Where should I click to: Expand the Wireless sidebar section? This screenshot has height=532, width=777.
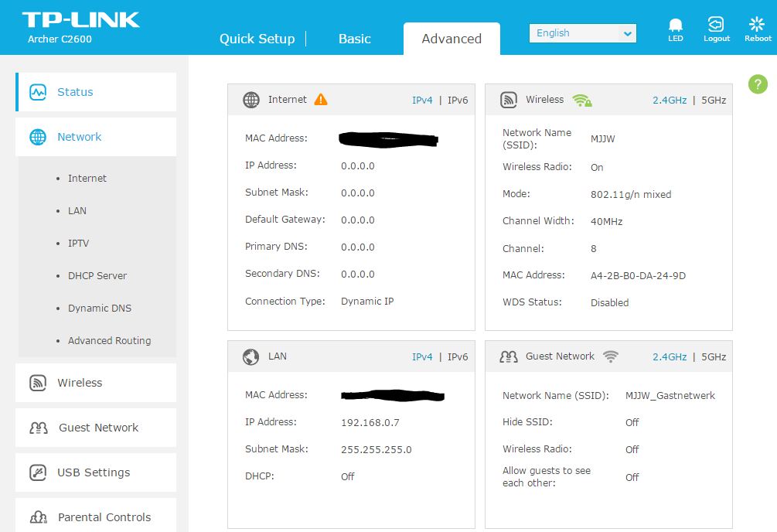point(80,383)
